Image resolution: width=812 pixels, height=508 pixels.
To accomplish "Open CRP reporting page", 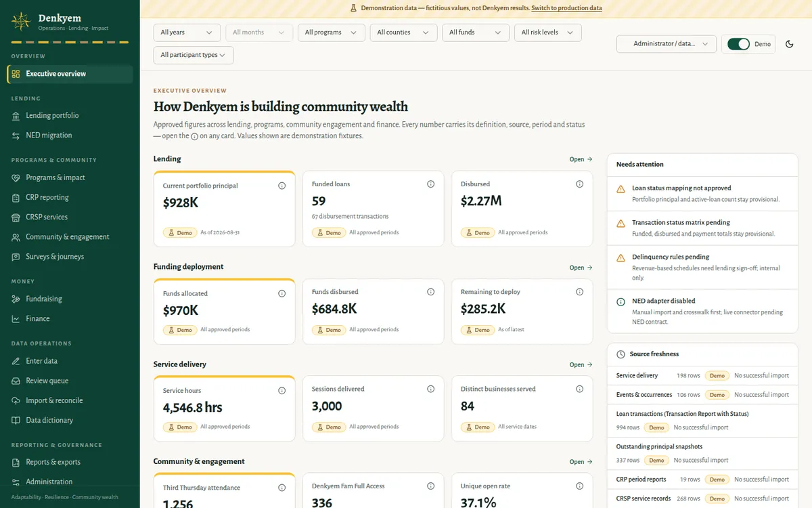I will point(70,197).
